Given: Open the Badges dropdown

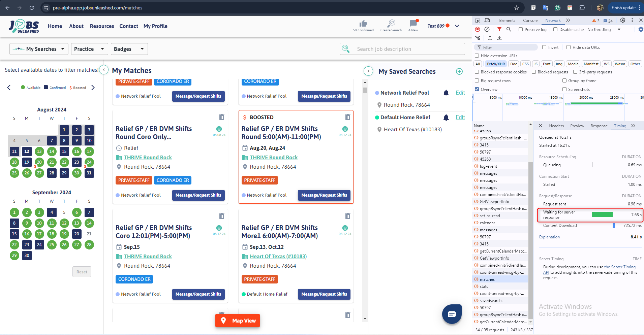Looking at the screenshot, I should (129, 49).
